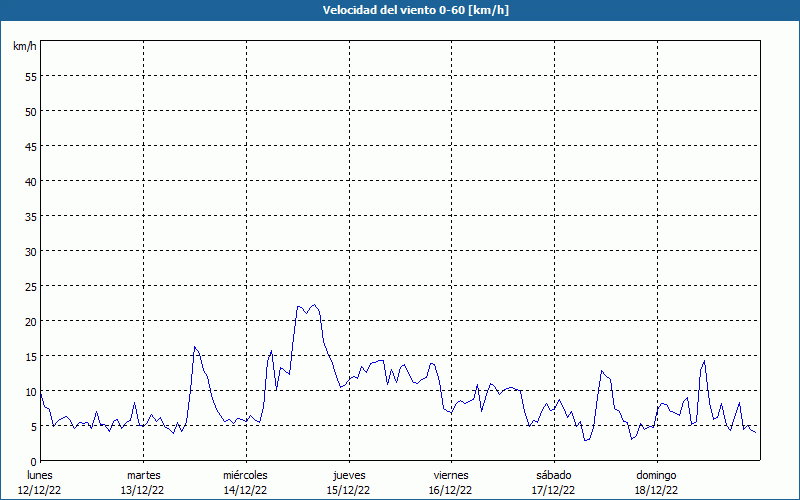The width and height of the screenshot is (800, 500).
Task: Select the '14/12/22' date label
Action: pos(245,490)
